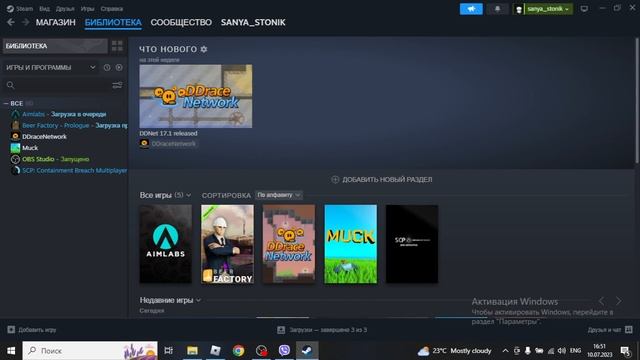
Task: Click the recent activity clock icon
Action: point(107,67)
